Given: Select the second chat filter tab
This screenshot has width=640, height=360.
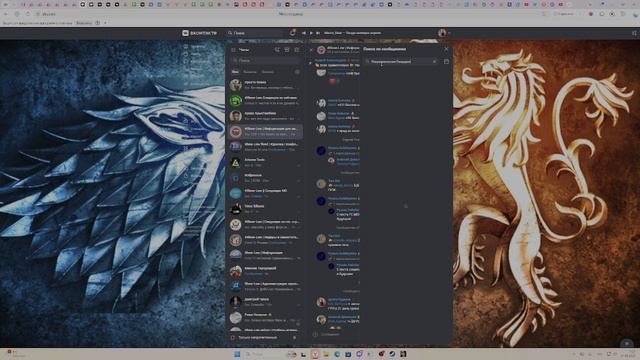Looking at the screenshot, I should click(250, 72).
